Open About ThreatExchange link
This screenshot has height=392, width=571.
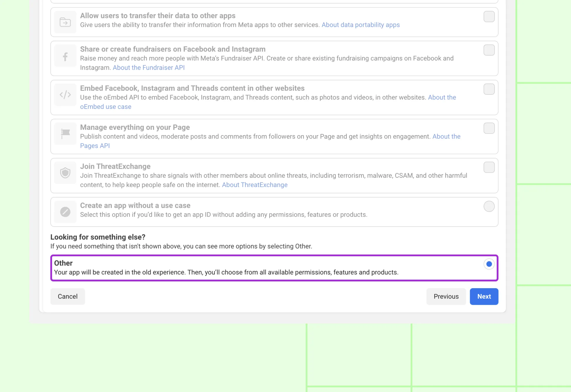point(254,185)
